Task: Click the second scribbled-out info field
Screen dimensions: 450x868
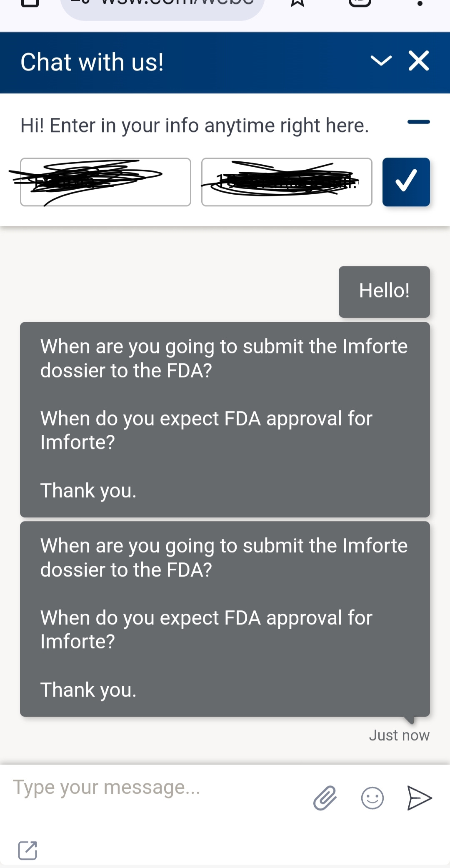Action: tap(287, 182)
